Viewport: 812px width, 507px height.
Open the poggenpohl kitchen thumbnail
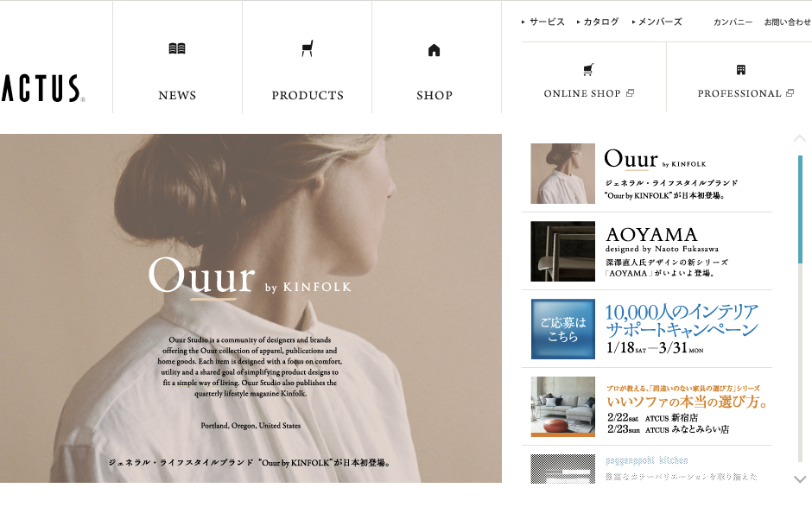(563, 469)
